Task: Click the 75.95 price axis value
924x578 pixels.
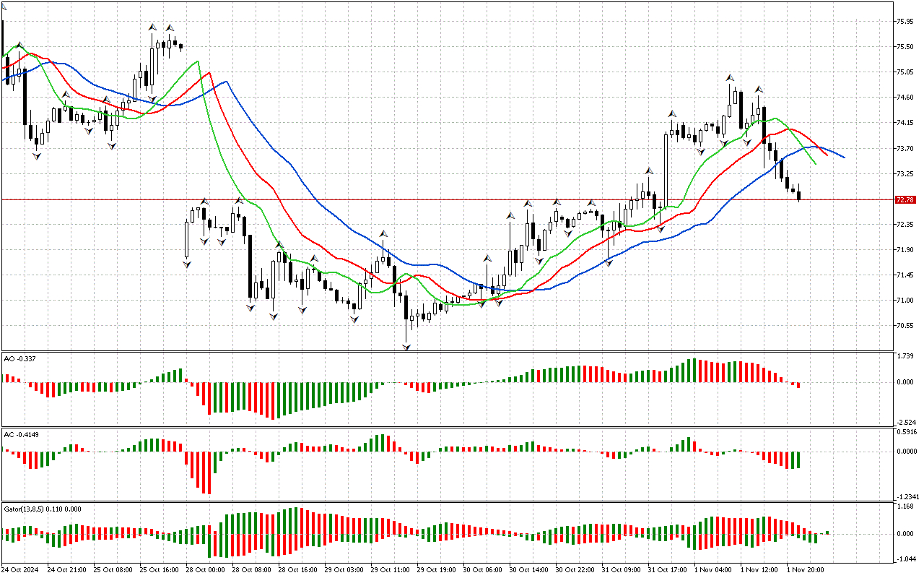Action: click(905, 22)
